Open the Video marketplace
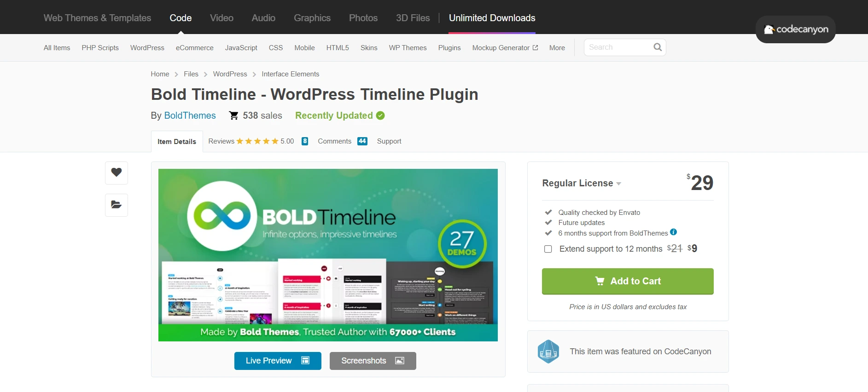Image resolution: width=868 pixels, height=392 pixels. tap(221, 18)
